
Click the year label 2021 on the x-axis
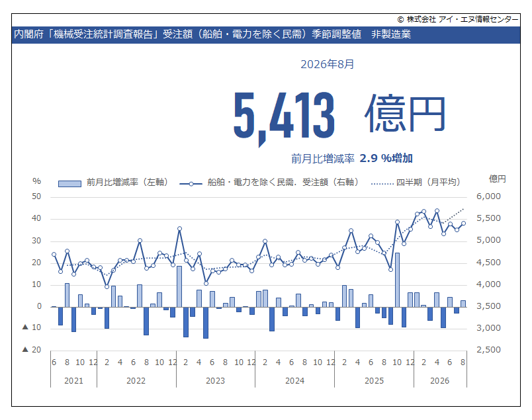[x=73, y=381]
